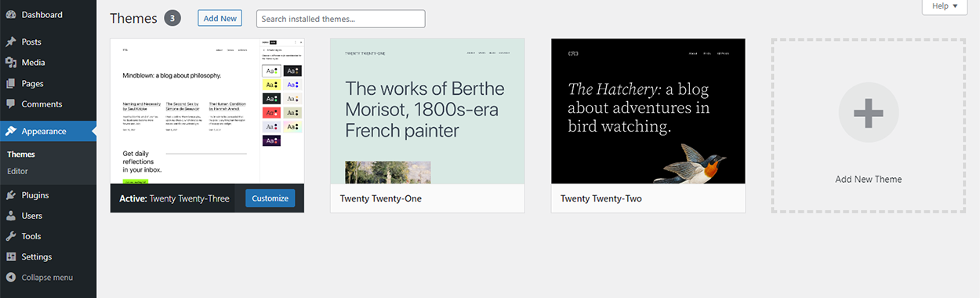980x298 pixels.
Task: Click the Posts pushpin icon
Action: pos(11,42)
